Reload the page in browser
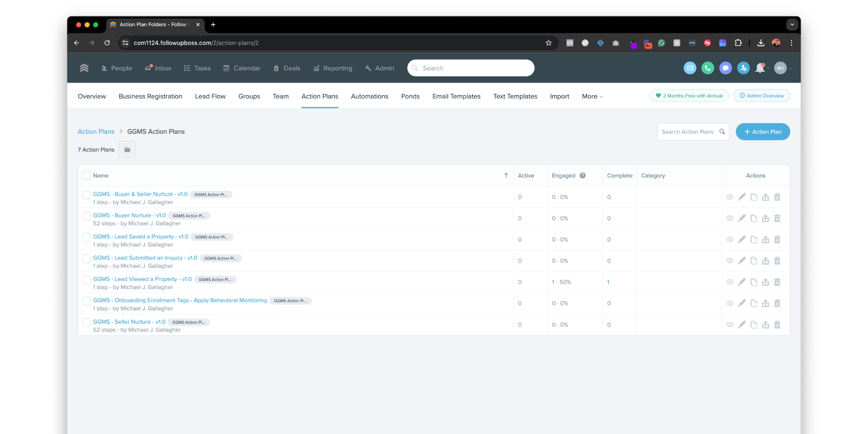 pyautogui.click(x=107, y=43)
